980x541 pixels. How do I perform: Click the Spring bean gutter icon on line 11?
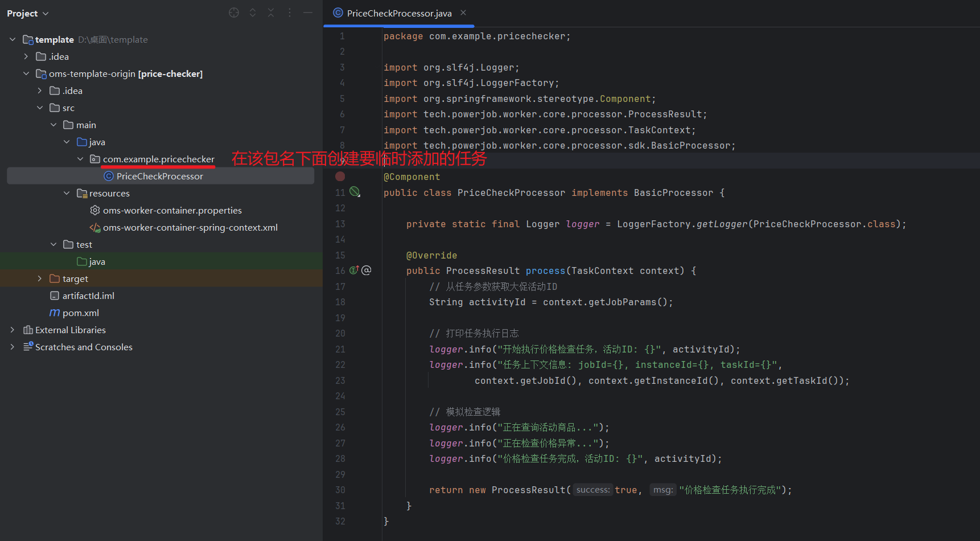pyautogui.click(x=355, y=192)
